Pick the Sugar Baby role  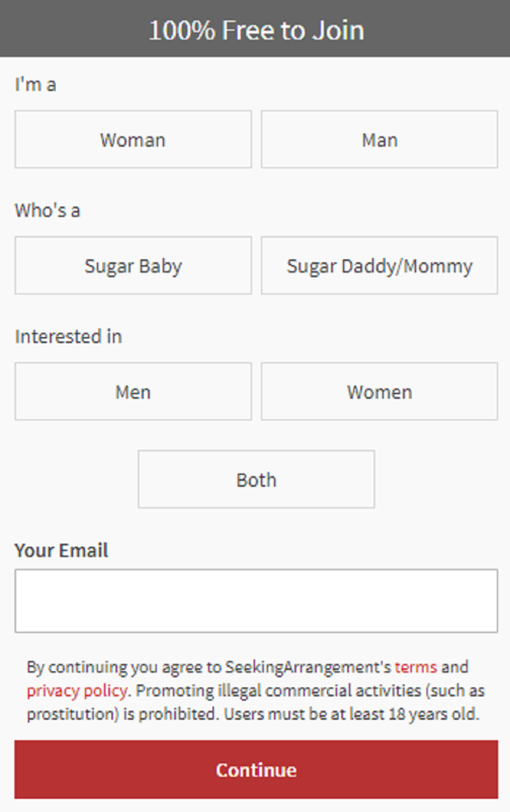[x=133, y=265]
